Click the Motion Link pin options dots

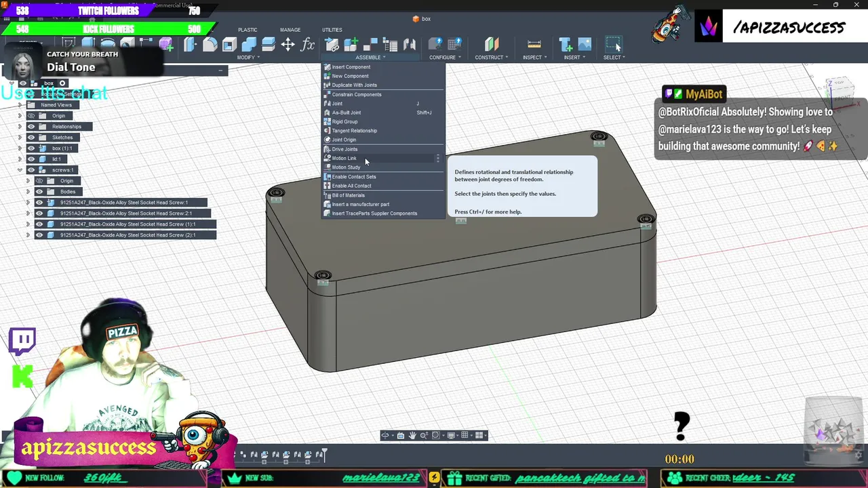pos(438,159)
